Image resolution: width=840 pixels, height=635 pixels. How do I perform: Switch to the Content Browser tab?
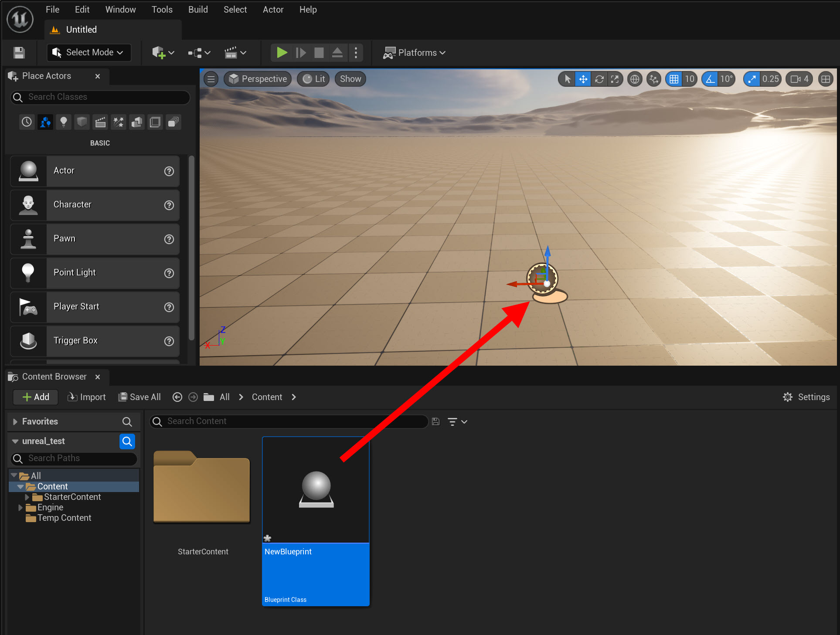(53, 377)
